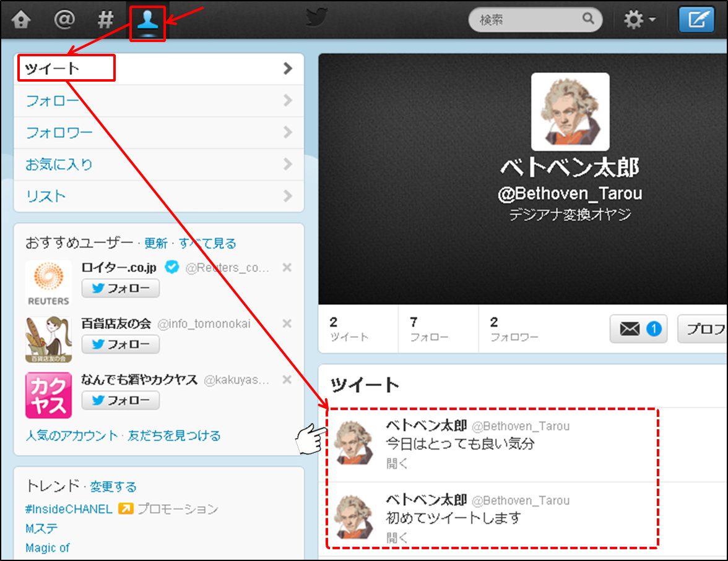The image size is (728, 561).
Task: Dismiss the なんでも酒やカクヤス suggestion
Action: point(287,379)
